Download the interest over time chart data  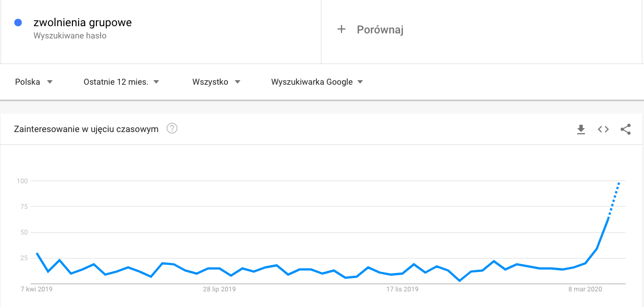pyautogui.click(x=580, y=129)
